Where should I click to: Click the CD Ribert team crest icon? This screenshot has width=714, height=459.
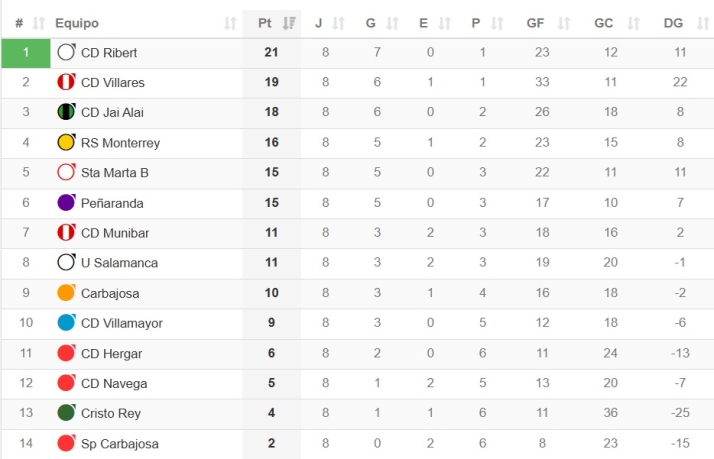click(66, 52)
